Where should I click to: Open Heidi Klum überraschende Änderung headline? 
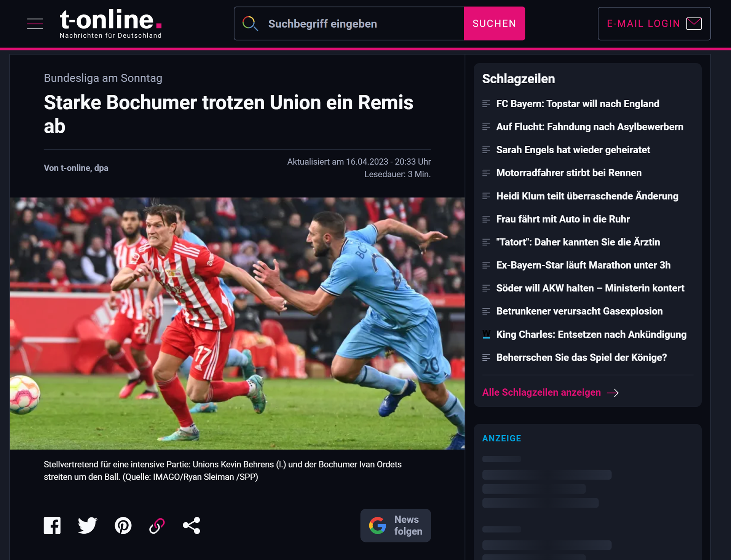[587, 196]
